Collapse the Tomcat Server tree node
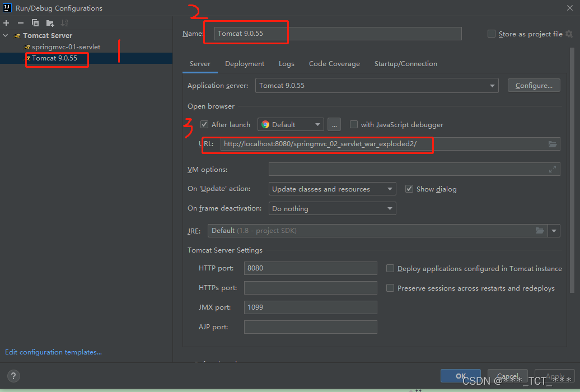This screenshot has height=392, width=580. coord(6,35)
